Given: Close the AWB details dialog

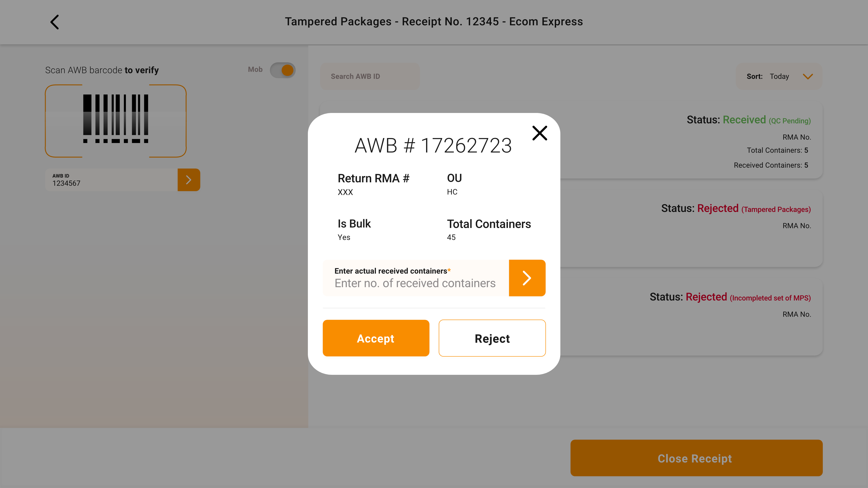Looking at the screenshot, I should coord(540,133).
